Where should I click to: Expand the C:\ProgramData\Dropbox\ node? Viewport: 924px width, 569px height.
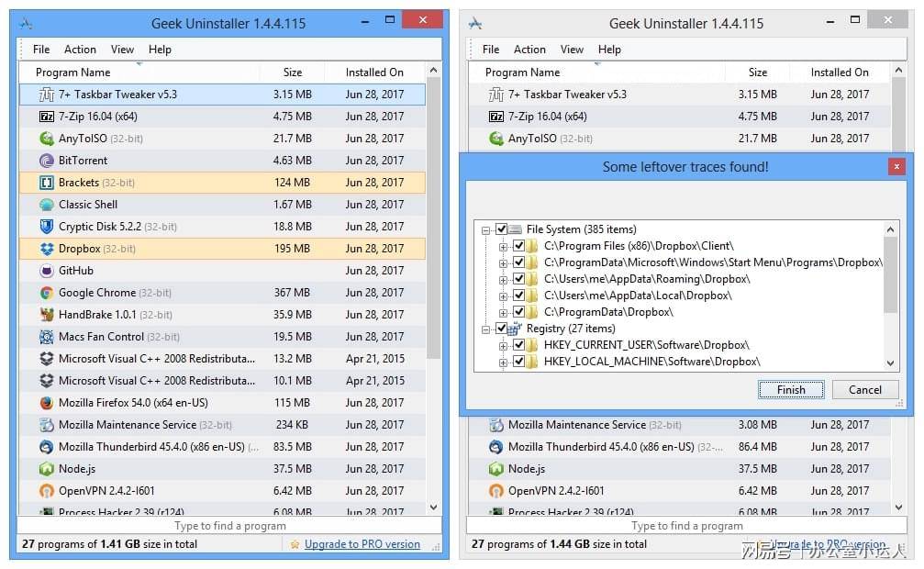pyautogui.click(x=503, y=313)
